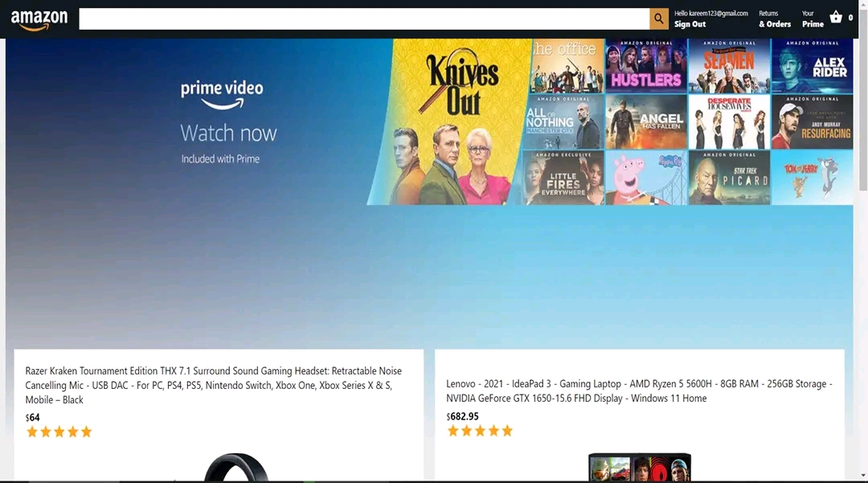Screen dimensions: 868x483
Task: Choose the Star Trek Picard thumbnail
Action: tap(729, 178)
